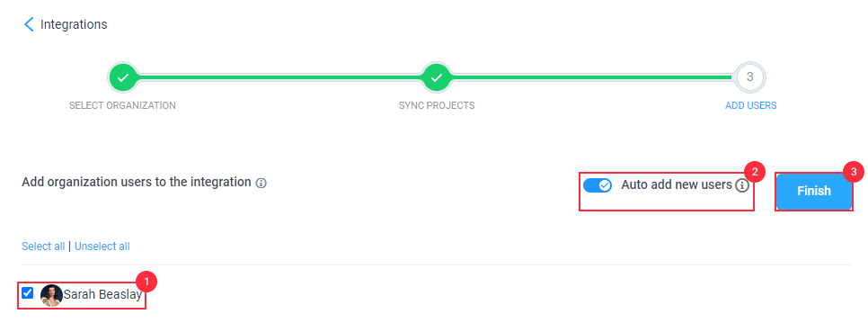Click the red number 3 badge near Finish
The height and width of the screenshot is (332, 868).
[x=853, y=173]
